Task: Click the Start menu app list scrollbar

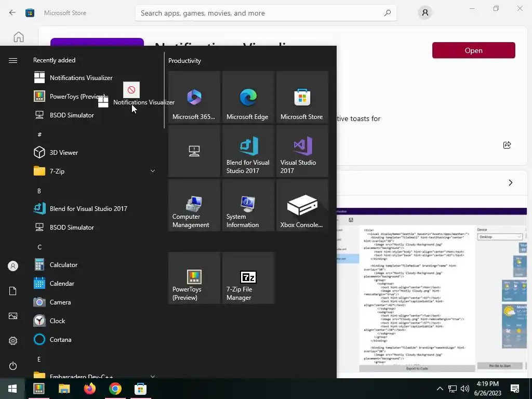Action: [164, 90]
